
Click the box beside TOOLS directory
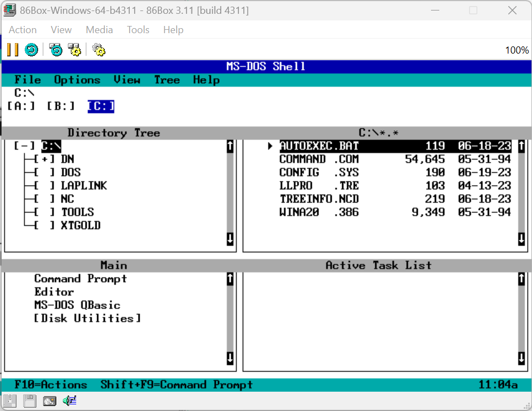pyautogui.click(x=45, y=212)
